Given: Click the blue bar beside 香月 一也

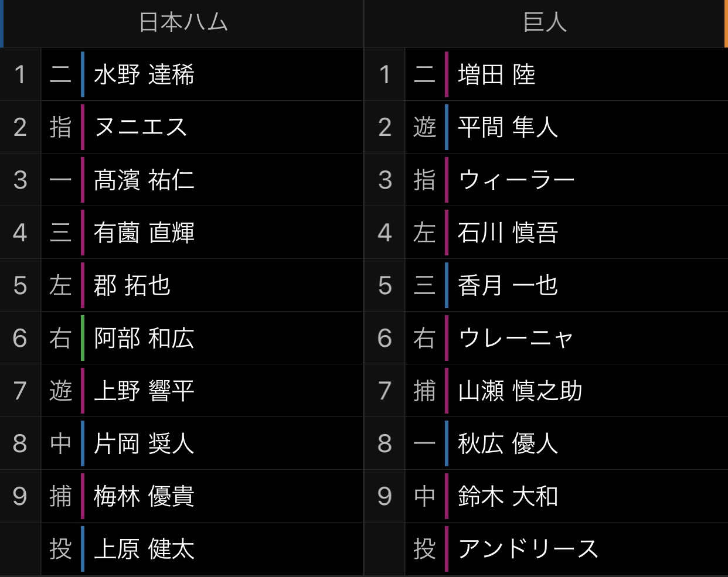Looking at the screenshot, I should coord(447,285).
